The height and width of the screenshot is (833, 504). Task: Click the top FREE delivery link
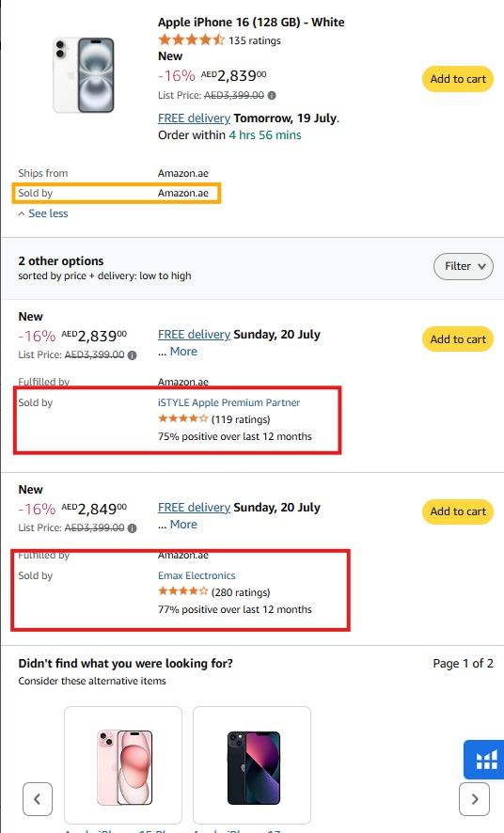tap(194, 118)
